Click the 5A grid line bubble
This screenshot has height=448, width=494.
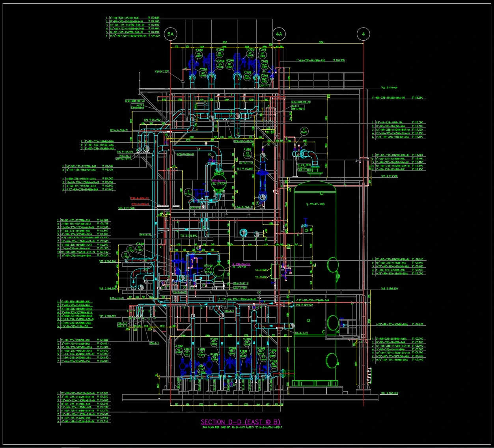170,34
